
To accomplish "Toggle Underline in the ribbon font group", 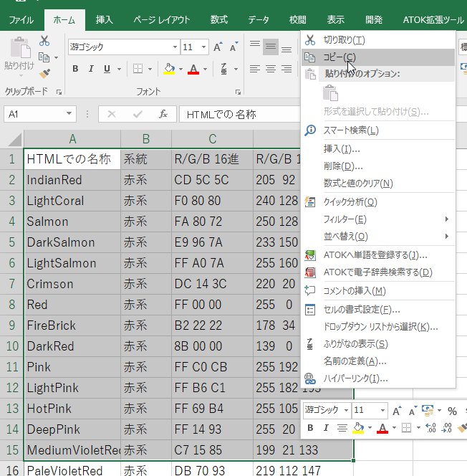I will (107, 69).
